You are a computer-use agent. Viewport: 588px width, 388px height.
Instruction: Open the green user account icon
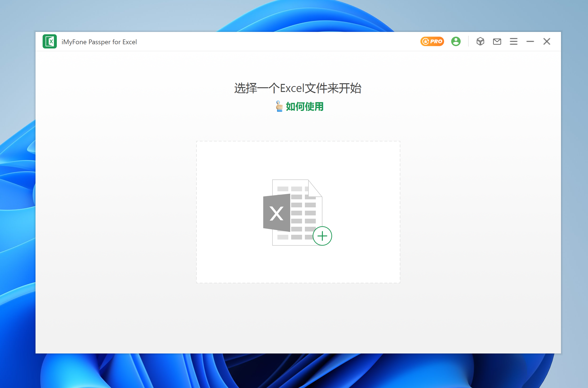click(x=456, y=41)
